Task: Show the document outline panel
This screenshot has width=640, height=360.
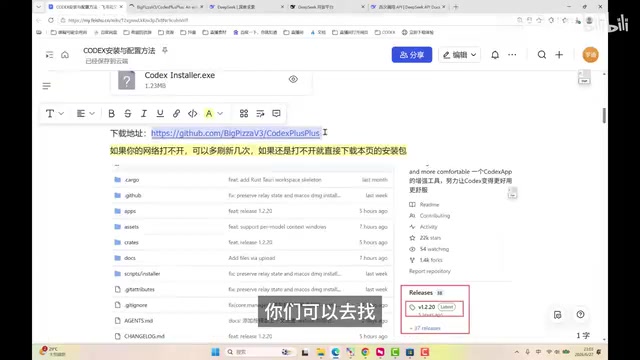Action: pyautogui.click(x=47, y=86)
